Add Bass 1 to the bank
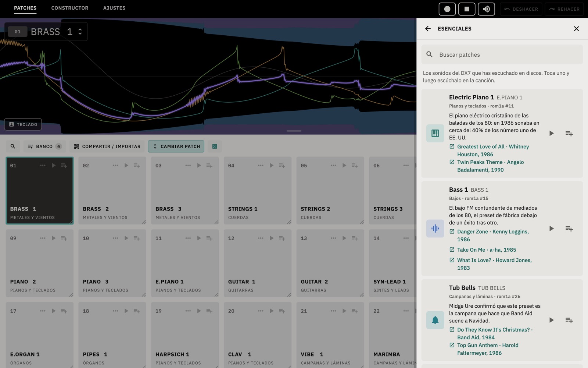The image size is (588, 368). pyautogui.click(x=569, y=229)
